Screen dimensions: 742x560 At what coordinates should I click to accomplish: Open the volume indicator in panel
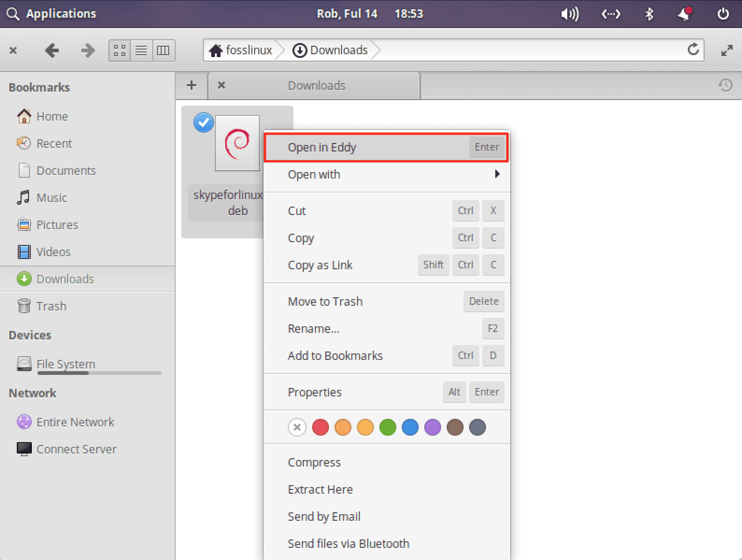click(x=570, y=14)
